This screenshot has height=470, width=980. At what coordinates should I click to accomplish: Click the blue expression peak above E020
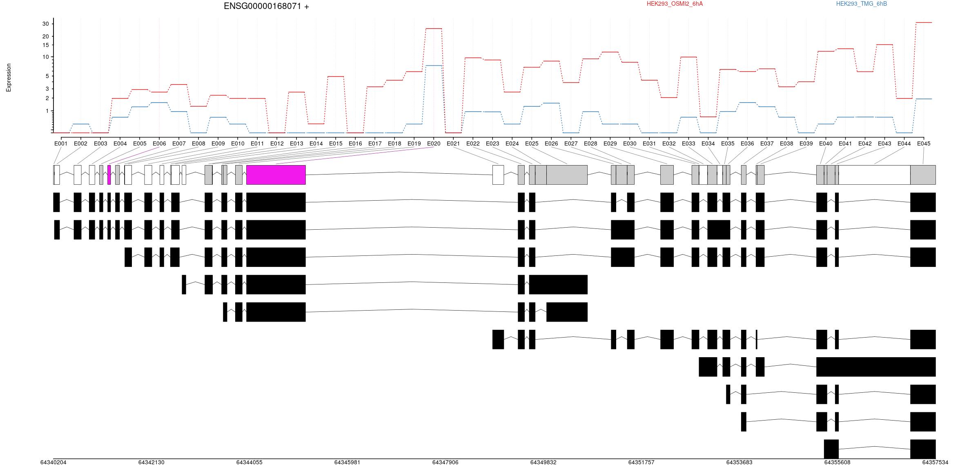pos(434,65)
